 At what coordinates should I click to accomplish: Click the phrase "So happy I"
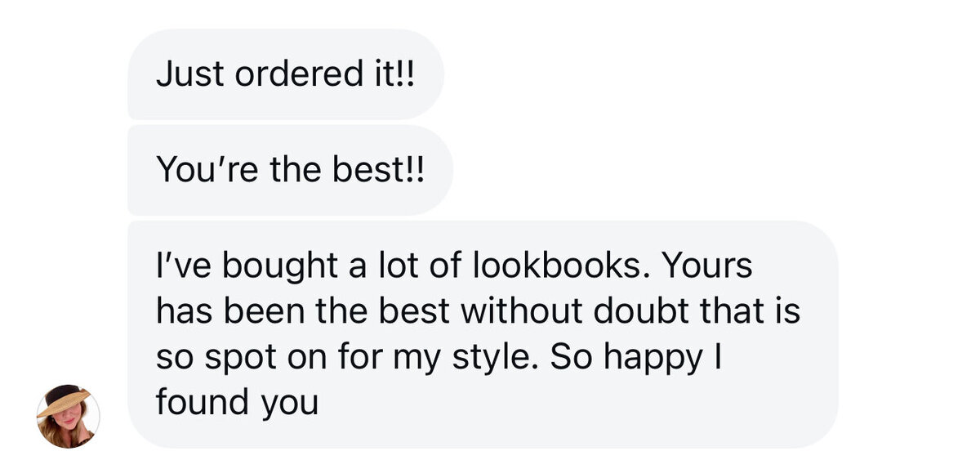click(631, 357)
